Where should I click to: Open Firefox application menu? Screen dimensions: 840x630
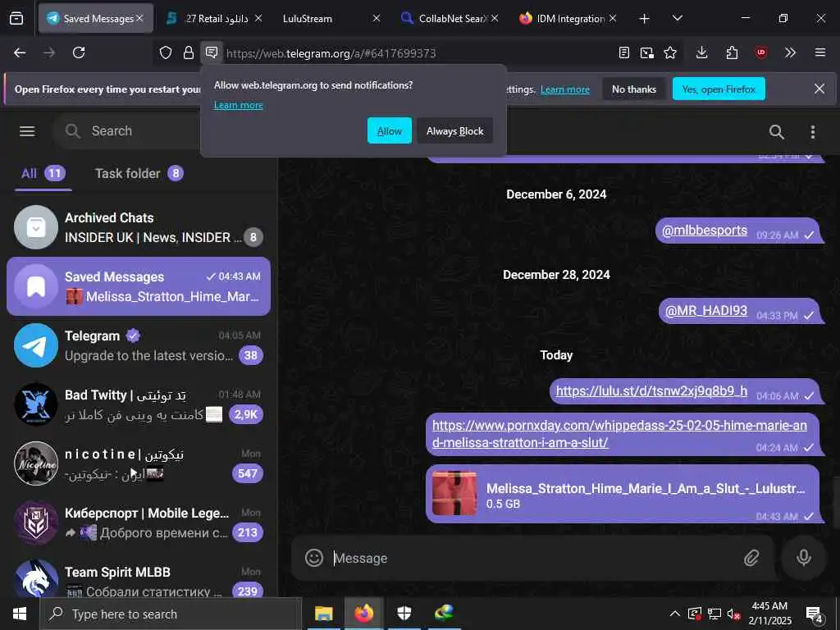(x=819, y=52)
